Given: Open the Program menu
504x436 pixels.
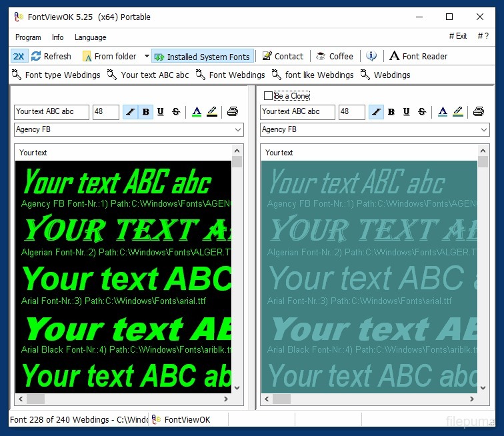Looking at the screenshot, I should pos(28,37).
